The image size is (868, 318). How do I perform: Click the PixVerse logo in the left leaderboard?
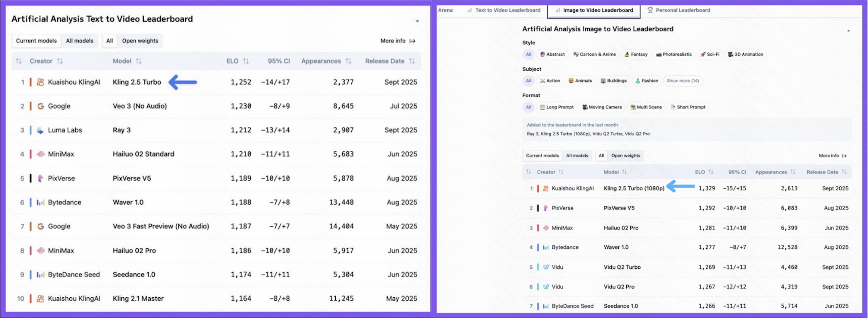click(x=40, y=178)
